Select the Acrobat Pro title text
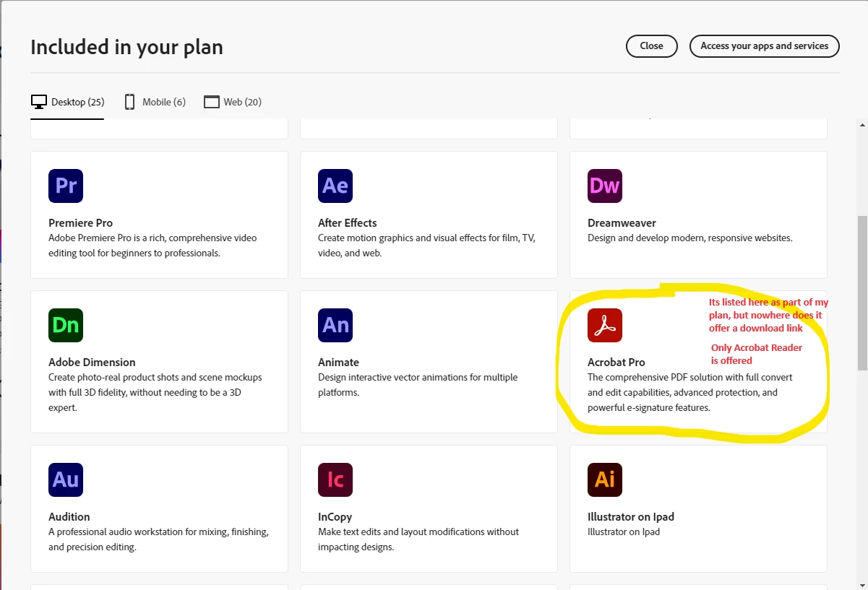The width and height of the screenshot is (868, 590). (x=616, y=362)
